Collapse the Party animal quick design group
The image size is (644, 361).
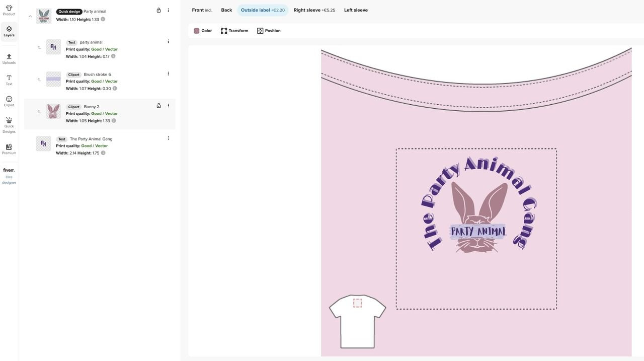tap(29, 16)
